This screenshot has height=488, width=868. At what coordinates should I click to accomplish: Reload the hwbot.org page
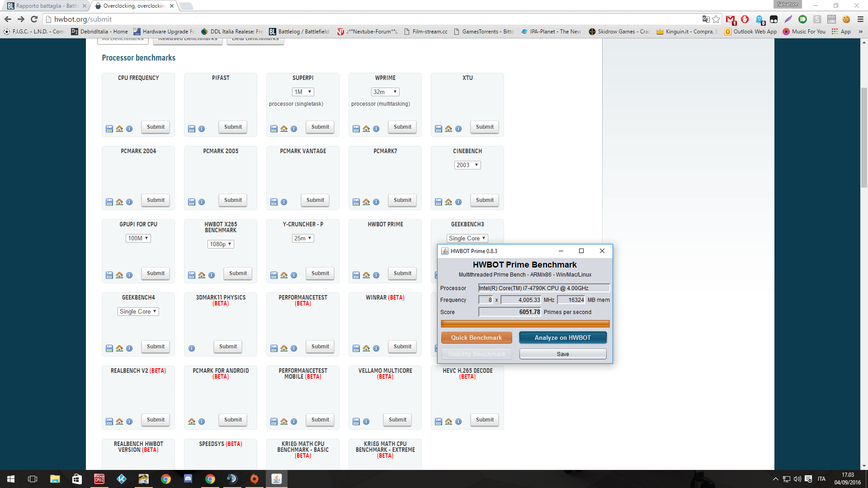(34, 19)
